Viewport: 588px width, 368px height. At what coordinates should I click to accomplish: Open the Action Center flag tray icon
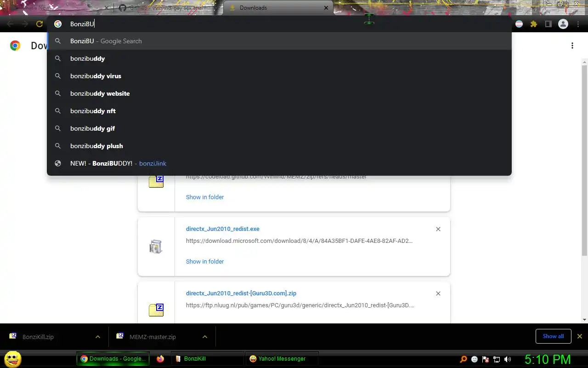coord(486,359)
